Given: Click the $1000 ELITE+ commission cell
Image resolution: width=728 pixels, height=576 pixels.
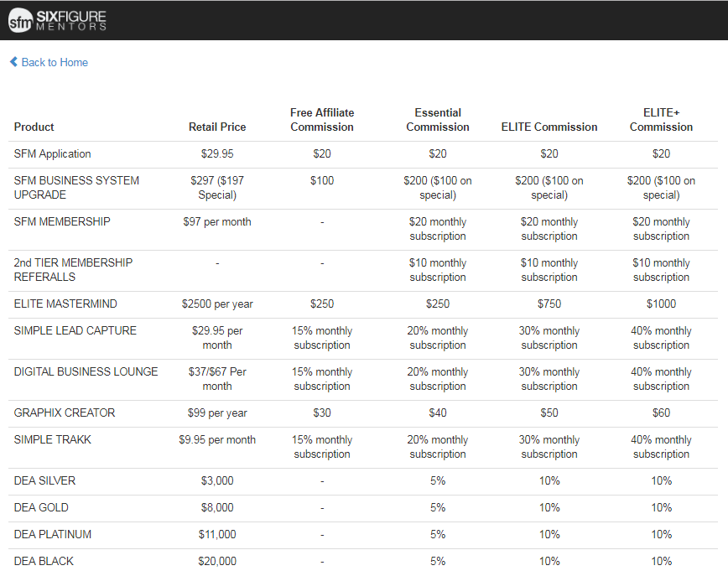Looking at the screenshot, I should [x=661, y=304].
